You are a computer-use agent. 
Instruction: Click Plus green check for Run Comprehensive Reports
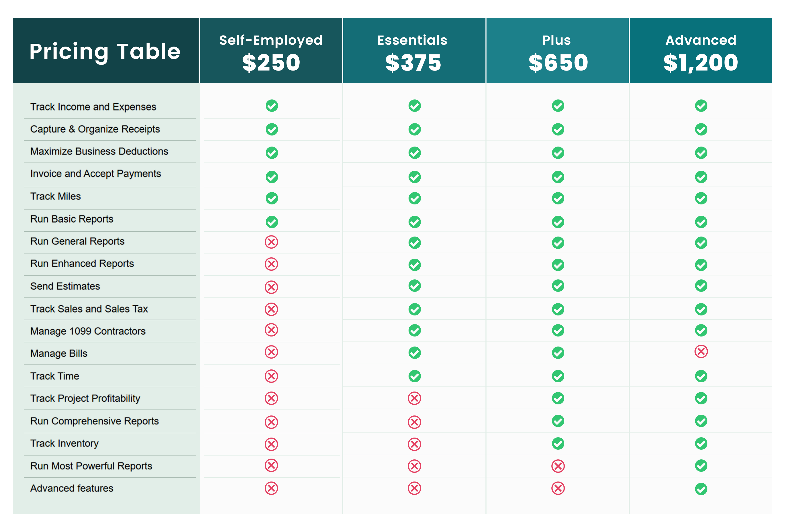[558, 421]
